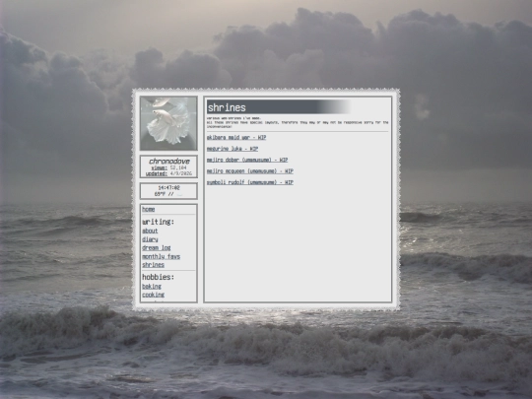Open the megurine luka shrine link

click(x=233, y=149)
